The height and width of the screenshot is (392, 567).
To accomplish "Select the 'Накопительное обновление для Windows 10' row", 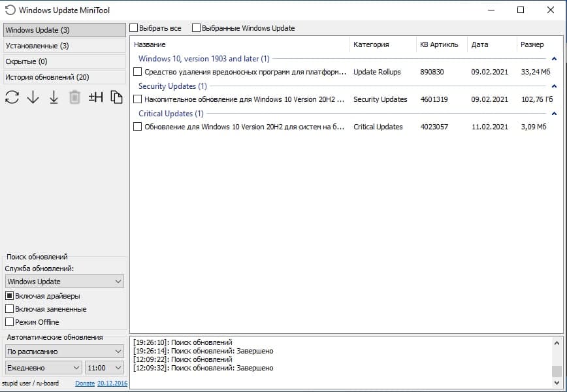I will [346, 99].
